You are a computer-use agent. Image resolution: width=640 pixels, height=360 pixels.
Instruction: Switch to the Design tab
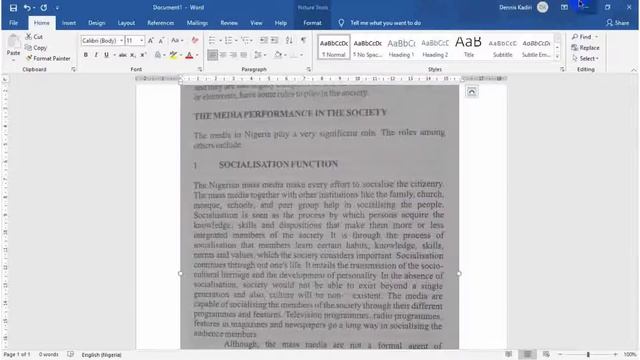click(x=96, y=23)
